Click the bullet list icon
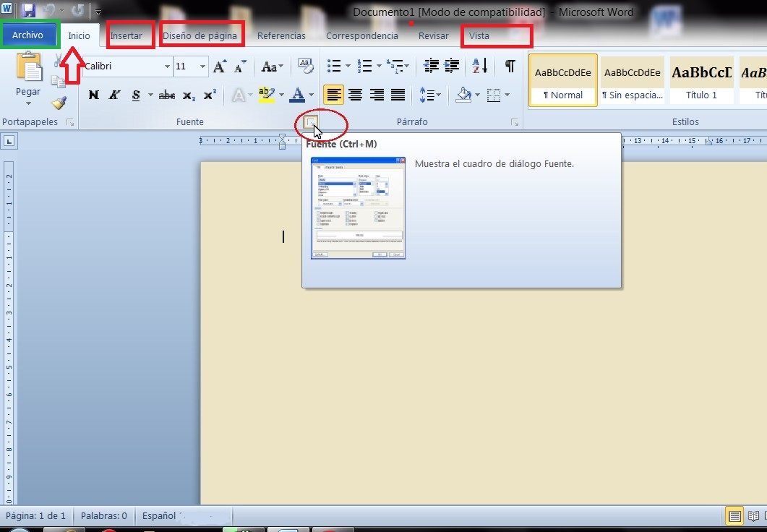Image resolution: width=767 pixels, height=532 pixels. pyautogui.click(x=333, y=66)
